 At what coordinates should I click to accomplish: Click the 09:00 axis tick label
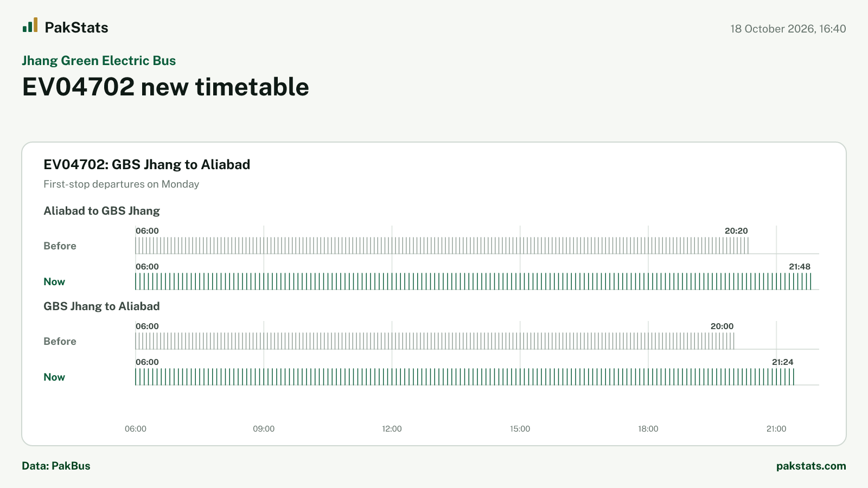point(264,429)
